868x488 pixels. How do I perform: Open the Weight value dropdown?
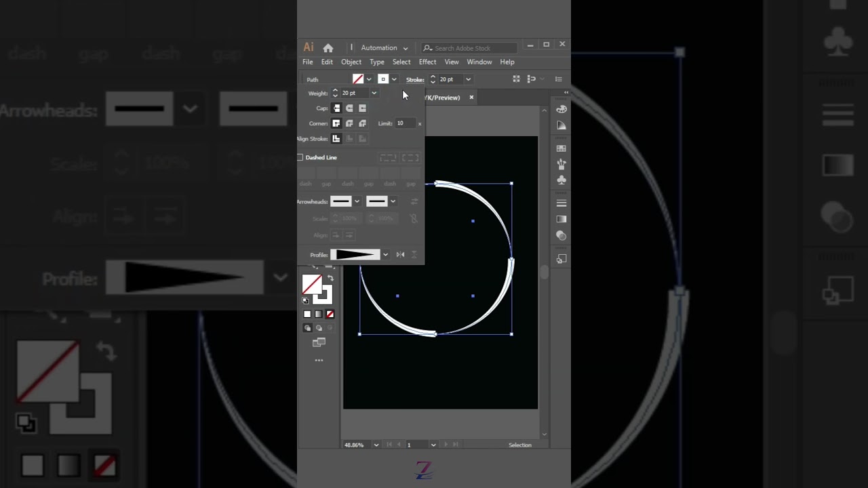(x=374, y=93)
